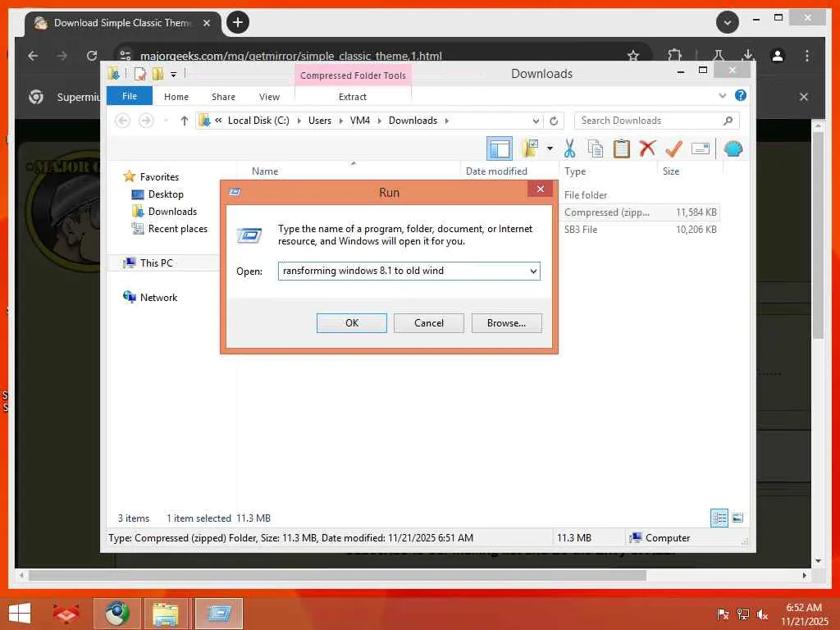Expand the breadcrumb overflow chevron before Local Disk
Screen dimensions: 840x630
pyautogui.click(x=218, y=120)
